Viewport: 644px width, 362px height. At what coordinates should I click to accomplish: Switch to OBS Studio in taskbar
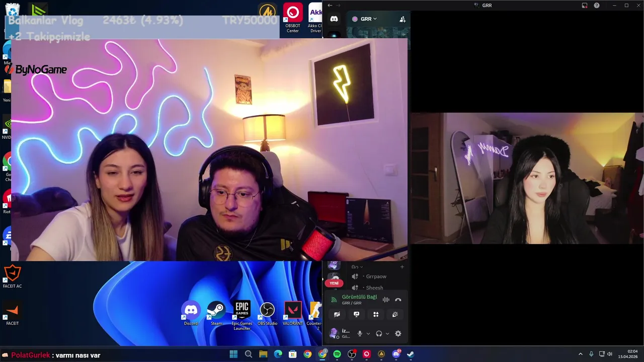[352, 354]
